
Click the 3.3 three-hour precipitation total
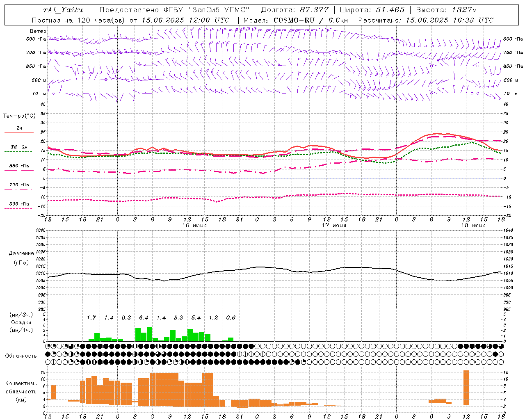[x=178, y=317]
